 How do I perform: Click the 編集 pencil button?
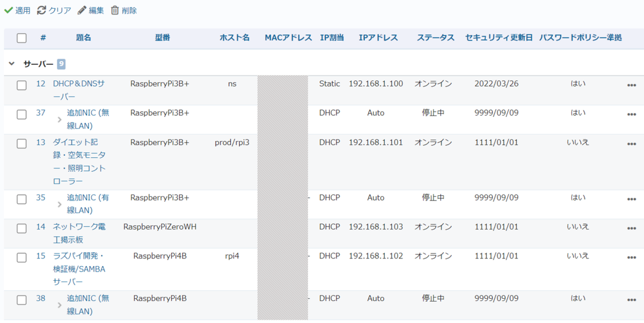tap(91, 10)
